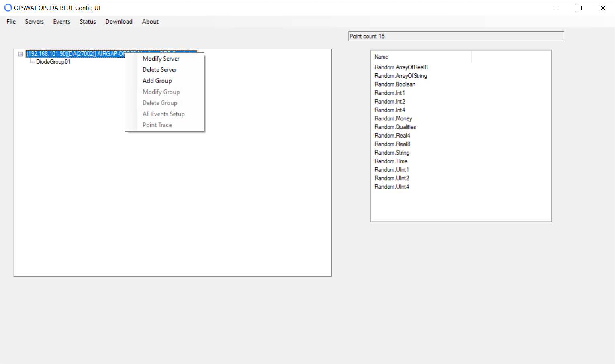Select Random.Real4 in the point list

[x=392, y=136]
